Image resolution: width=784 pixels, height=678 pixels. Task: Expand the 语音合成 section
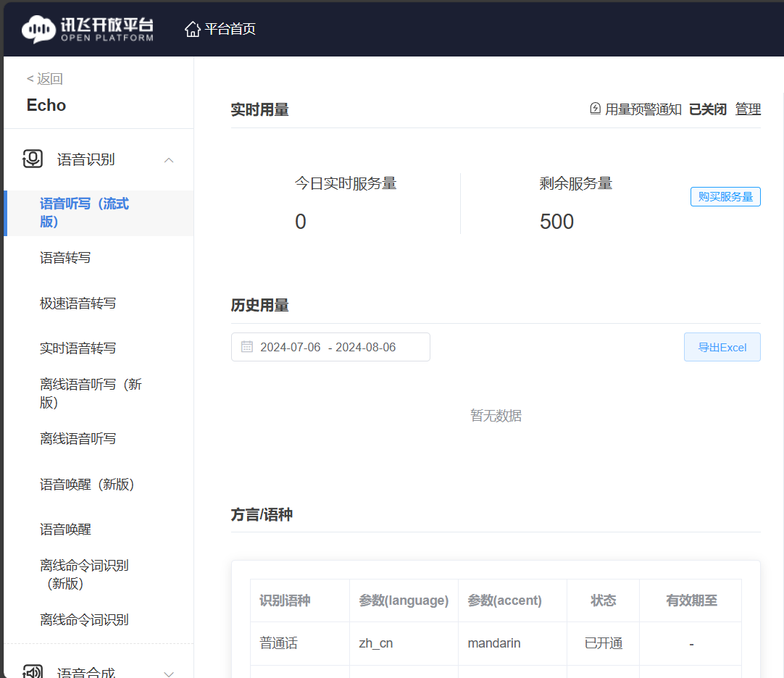click(x=168, y=673)
